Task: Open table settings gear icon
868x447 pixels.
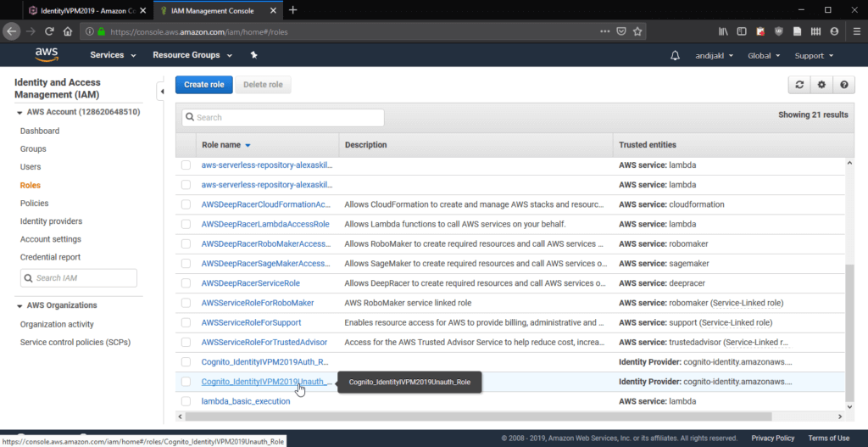Action: coord(821,85)
